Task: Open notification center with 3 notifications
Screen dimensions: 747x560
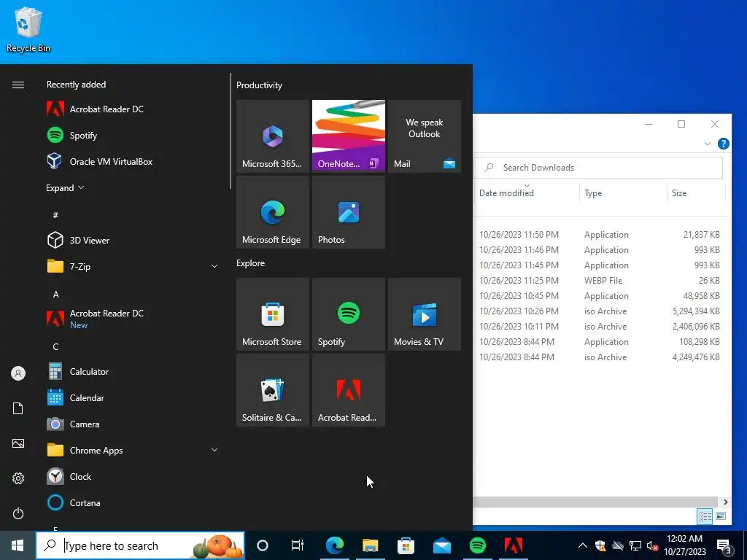Action: [724, 546]
